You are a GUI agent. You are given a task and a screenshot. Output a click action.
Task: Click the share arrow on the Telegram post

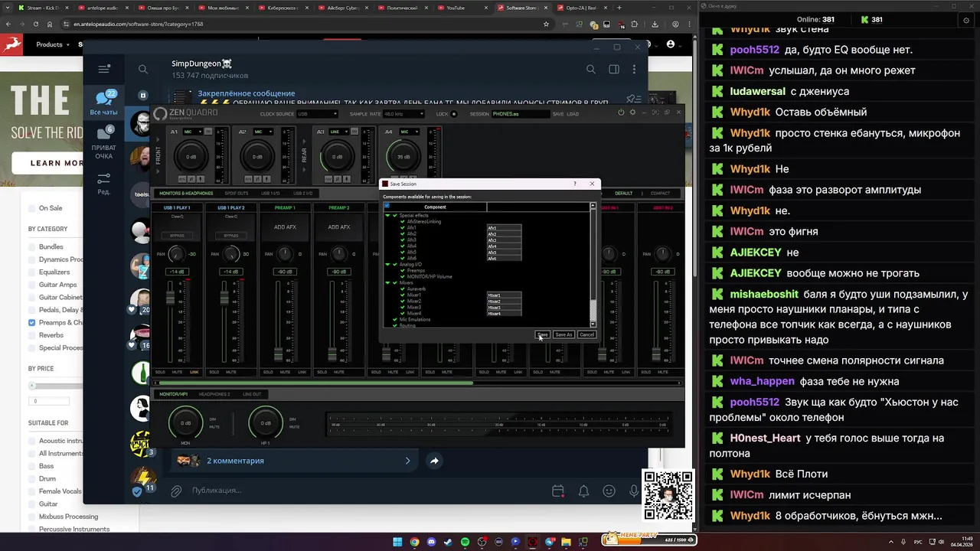click(x=434, y=461)
